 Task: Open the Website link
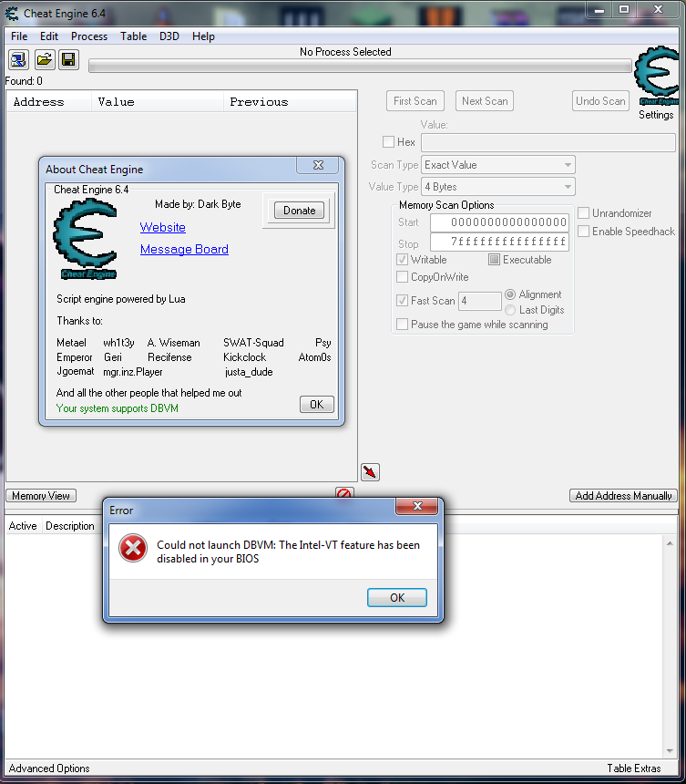coord(163,228)
